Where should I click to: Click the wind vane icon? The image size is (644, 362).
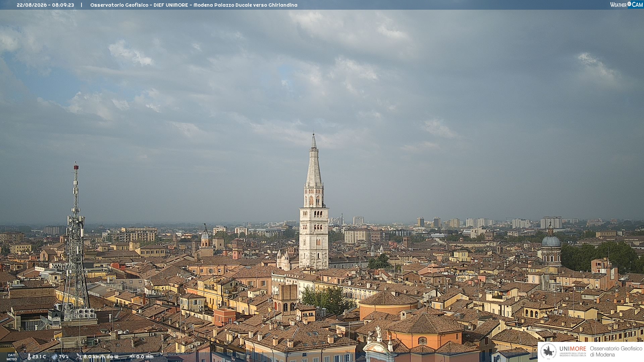79,357
